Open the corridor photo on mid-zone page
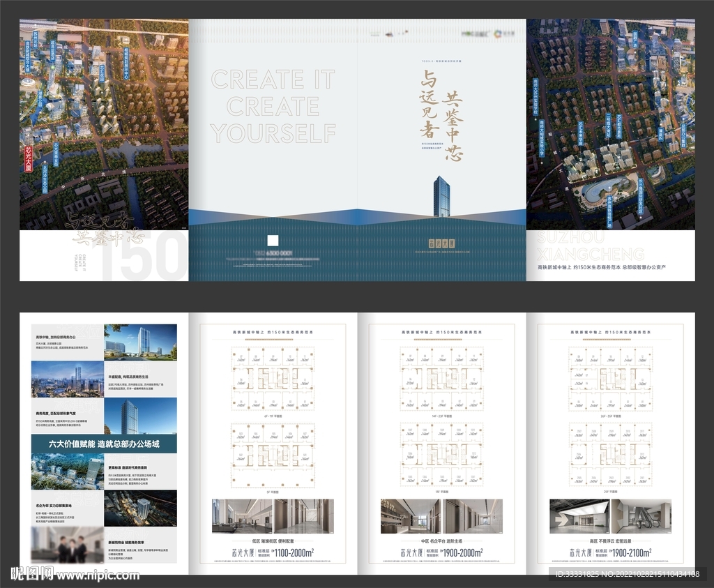The image size is (714, 588). point(472,516)
